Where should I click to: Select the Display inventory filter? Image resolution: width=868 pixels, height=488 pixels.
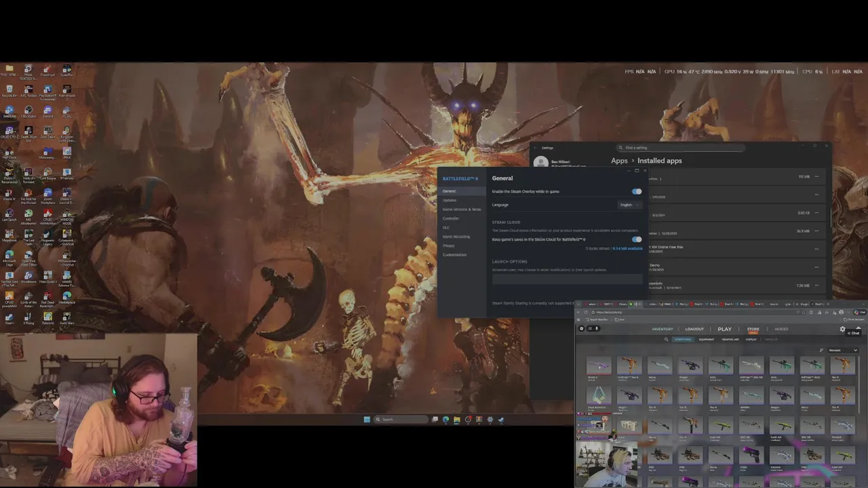[751, 340]
